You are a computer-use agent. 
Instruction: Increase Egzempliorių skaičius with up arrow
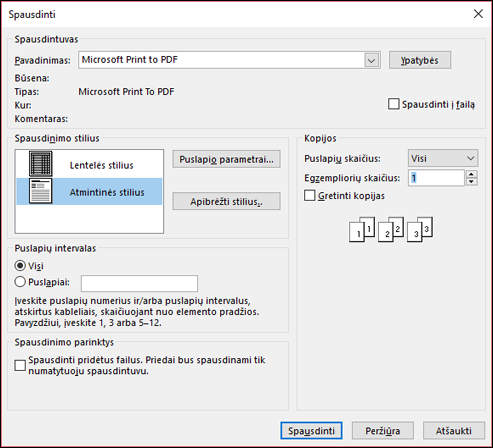(x=471, y=174)
